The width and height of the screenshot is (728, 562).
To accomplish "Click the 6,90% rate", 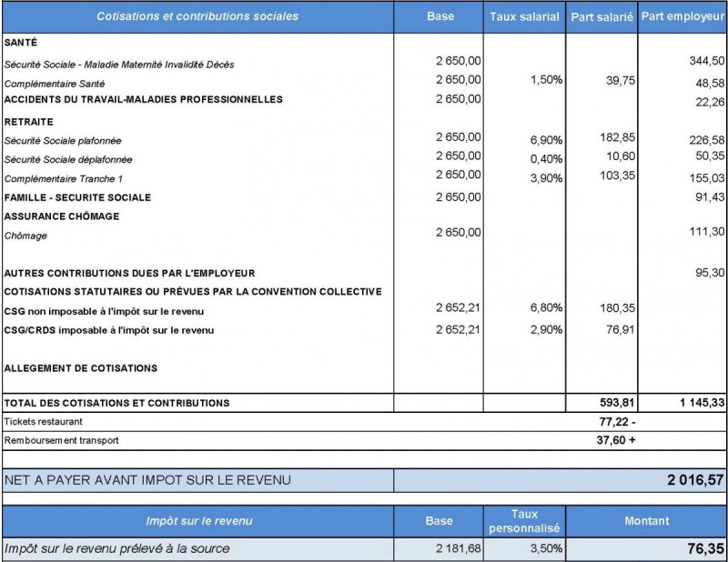I will 547,140.
